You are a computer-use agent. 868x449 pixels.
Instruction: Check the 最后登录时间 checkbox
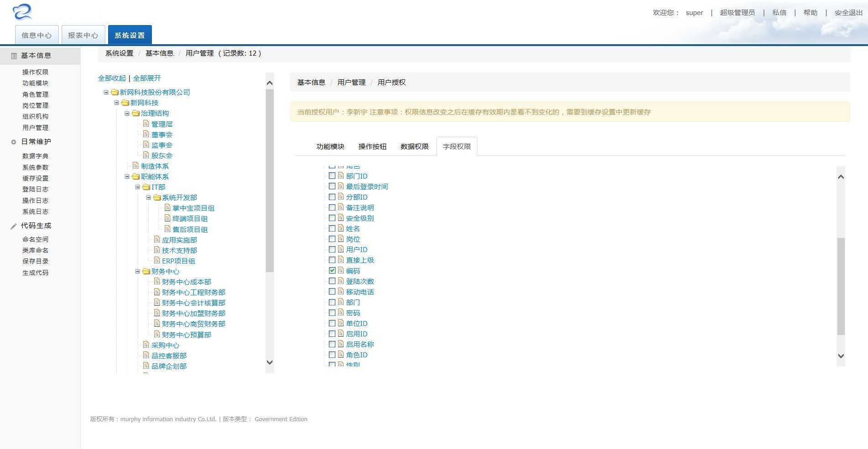click(332, 186)
